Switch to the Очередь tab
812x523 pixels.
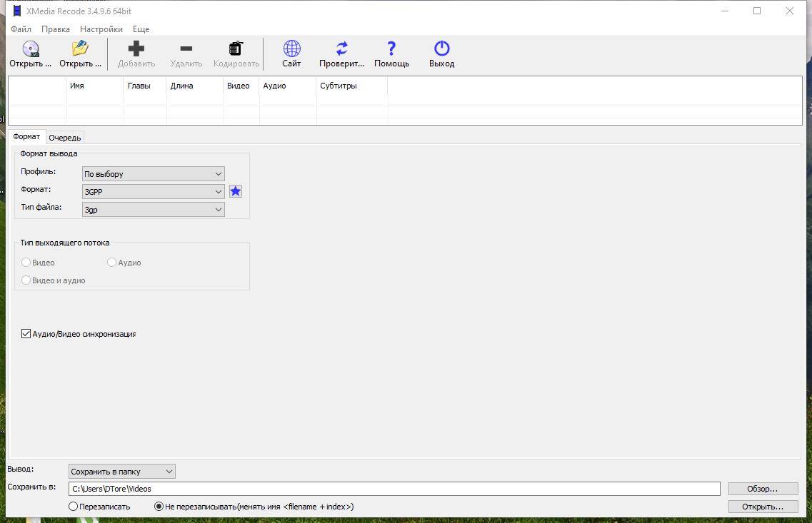pyautogui.click(x=65, y=138)
